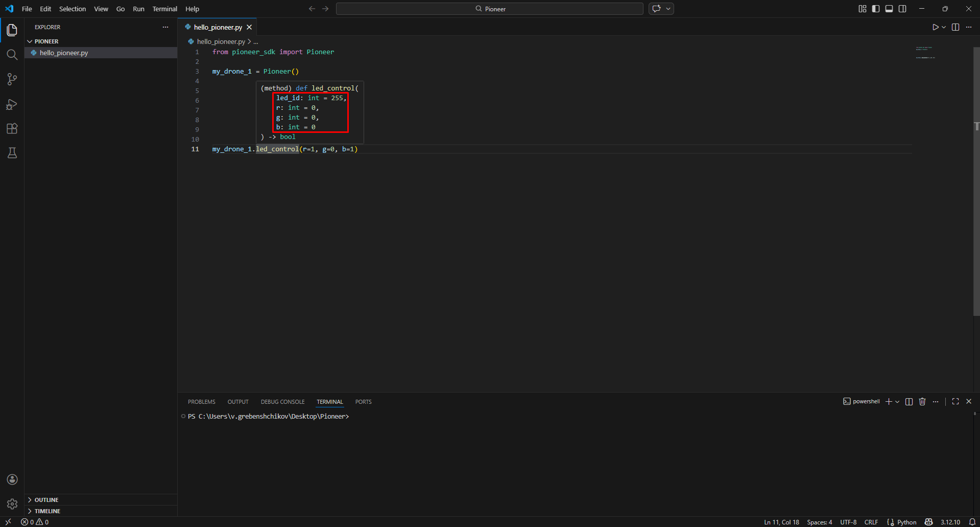Open the Copilot chat icon
980x527 pixels.
(657, 9)
